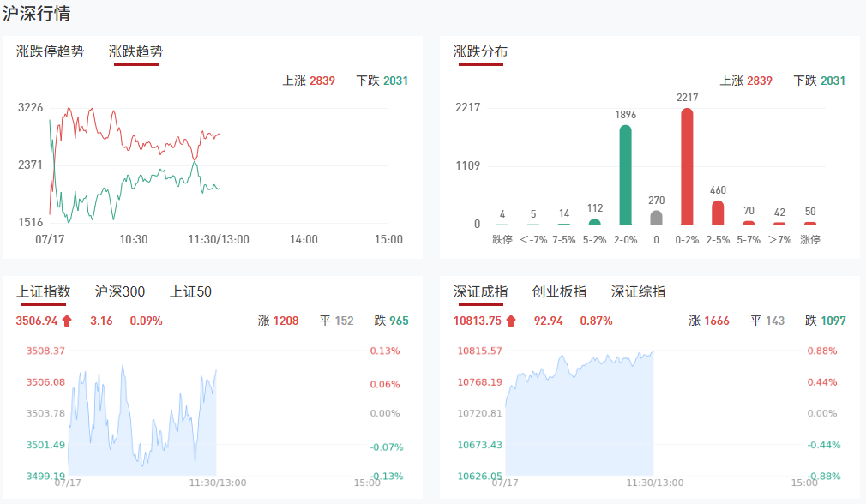Switch to the 创业板指 tab

pyautogui.click(x=559, y=291)
